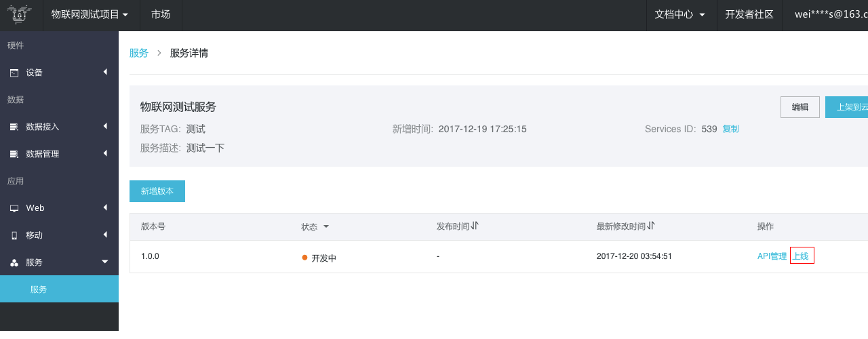Click the 数据管理 sidebar icon

14,154
